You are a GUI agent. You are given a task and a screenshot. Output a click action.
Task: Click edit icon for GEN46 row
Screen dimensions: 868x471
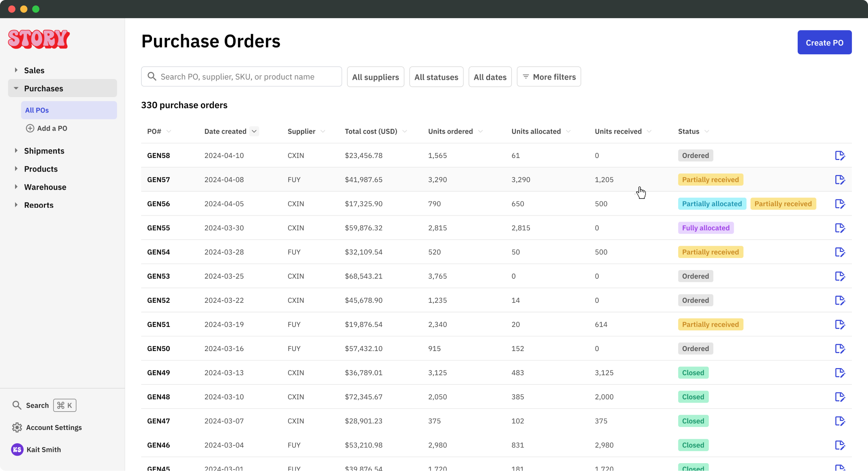pyautogui.click(x=840, y=445)
